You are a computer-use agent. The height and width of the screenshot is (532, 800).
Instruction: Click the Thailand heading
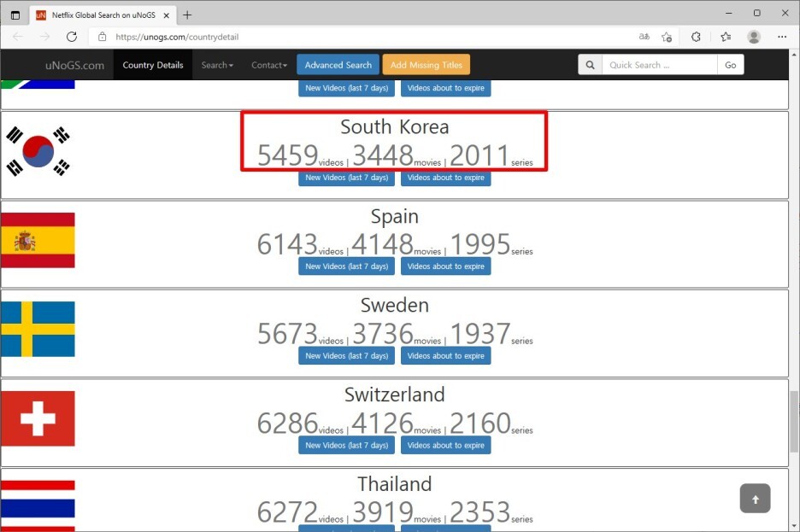(x=394, y=483)
